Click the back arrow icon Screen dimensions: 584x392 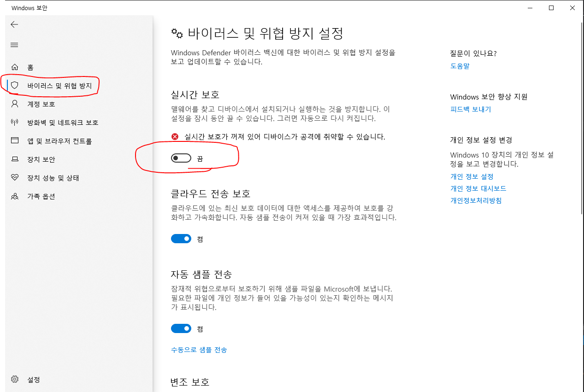(x=14, y=24)
